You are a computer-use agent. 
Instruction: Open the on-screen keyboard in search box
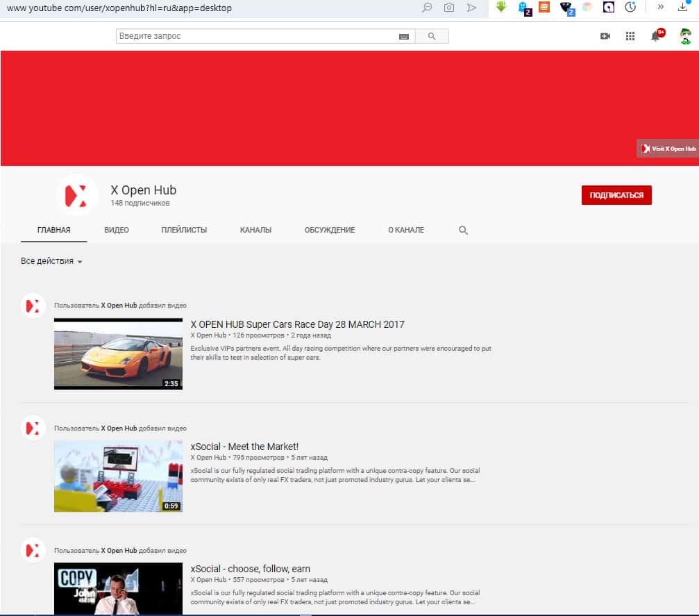point(404,37)
